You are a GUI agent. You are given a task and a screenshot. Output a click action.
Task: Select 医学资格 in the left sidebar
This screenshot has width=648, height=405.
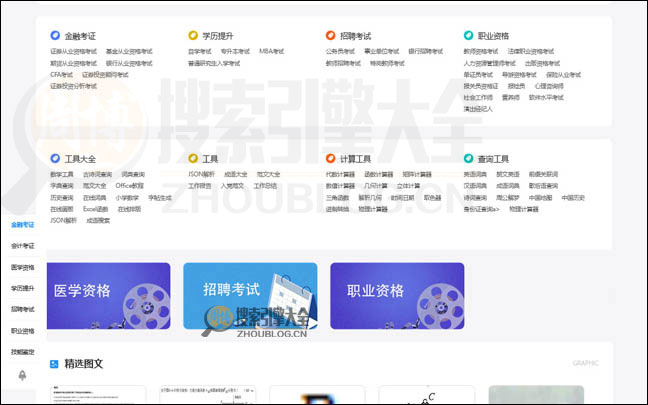[x=23, y=267]
